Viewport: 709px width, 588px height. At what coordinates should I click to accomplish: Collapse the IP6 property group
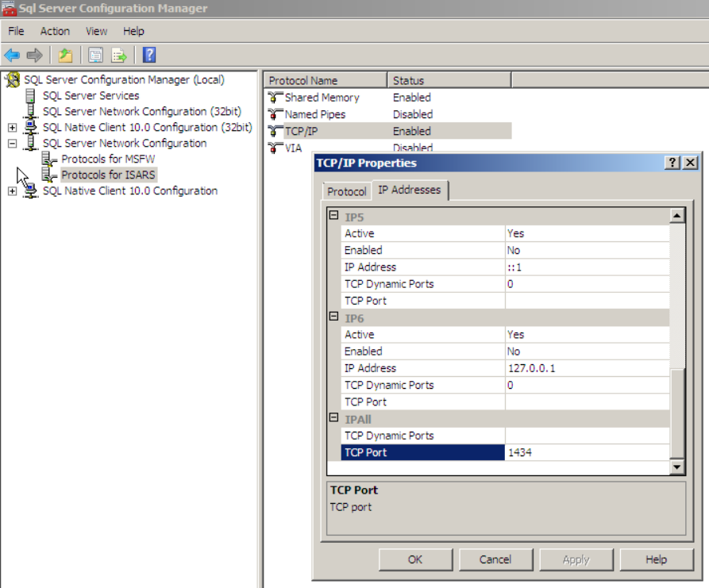click(x=333, y=317)
